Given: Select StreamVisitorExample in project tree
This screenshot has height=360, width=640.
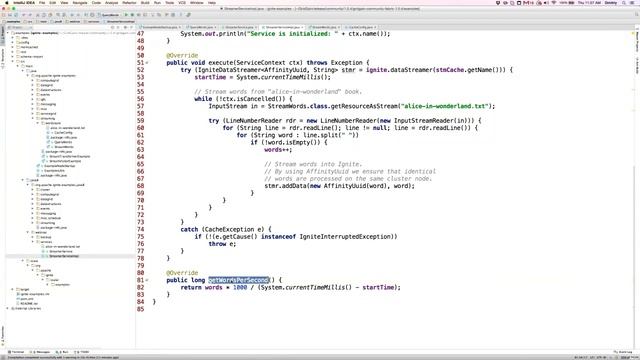Looking at the screenshot, I should [64, 161].
